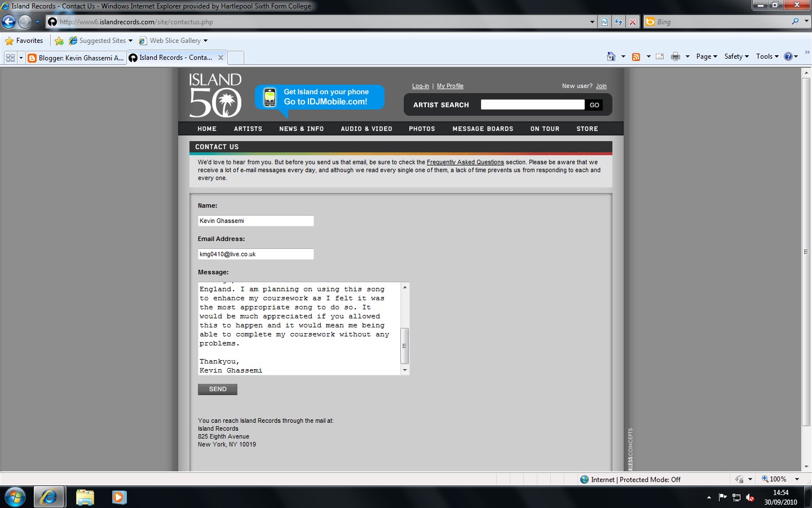The height and width of the screenshot is (508, 812).
Task: Click the Windows Start orb
Action: [x=15, y=497]
